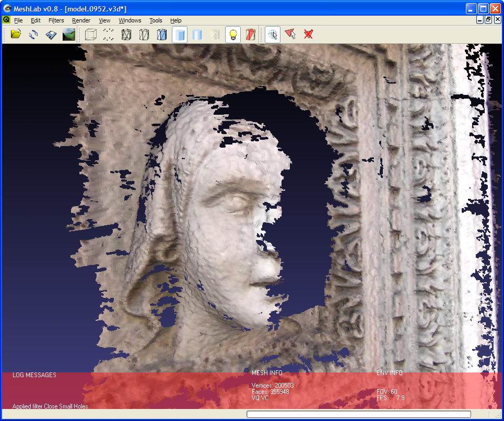The width and height of the screenshot is (504, 421).
Task: Click the Delete selected faces icon
Action: 309,35
